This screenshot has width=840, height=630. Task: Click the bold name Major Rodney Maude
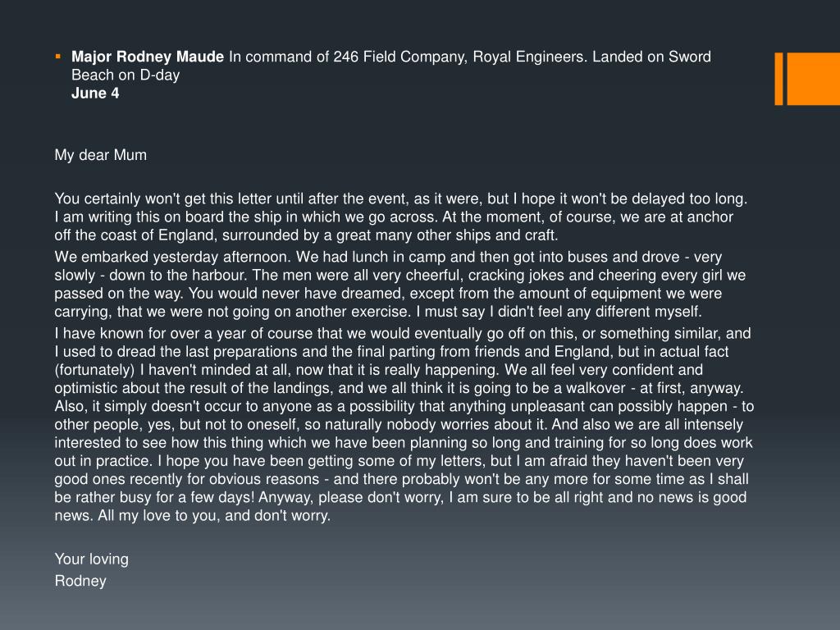148,57
